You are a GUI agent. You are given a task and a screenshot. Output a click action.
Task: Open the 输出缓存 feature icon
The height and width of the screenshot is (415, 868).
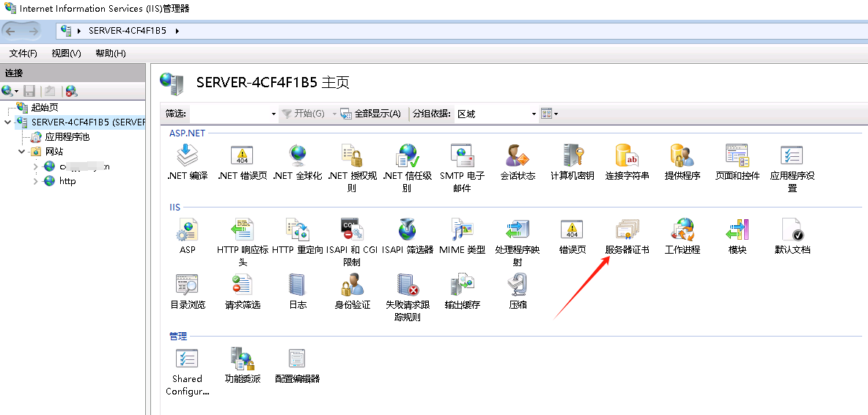coord(463,284)
